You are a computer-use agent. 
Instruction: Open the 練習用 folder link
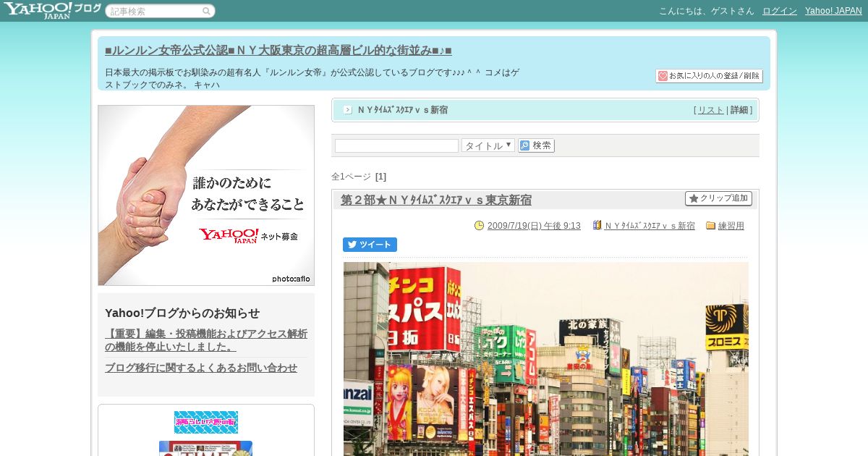pyautogui.click(x=731, y=226)
